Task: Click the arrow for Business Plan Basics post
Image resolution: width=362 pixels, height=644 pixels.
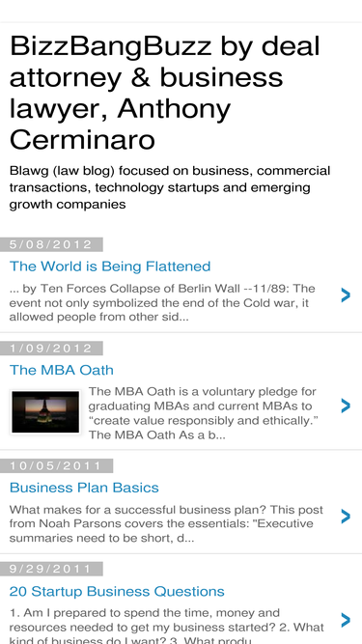Action: pyautogui.click(x=346, y=517)
